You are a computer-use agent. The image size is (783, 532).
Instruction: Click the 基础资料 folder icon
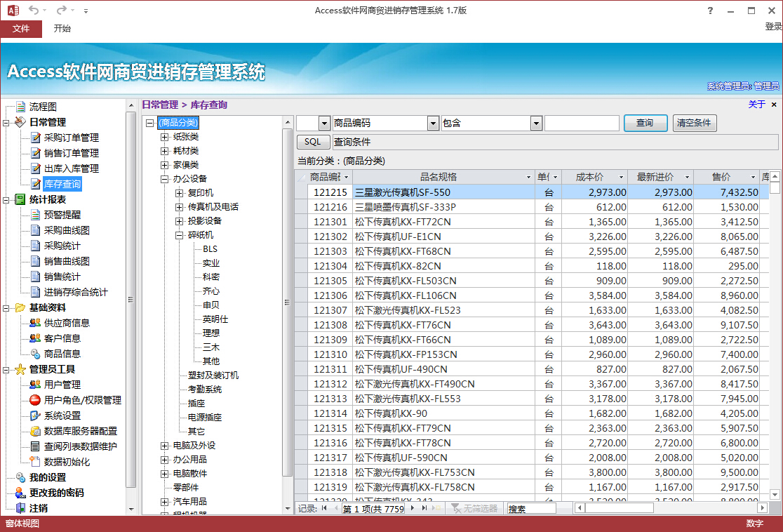tap(20, 307)
